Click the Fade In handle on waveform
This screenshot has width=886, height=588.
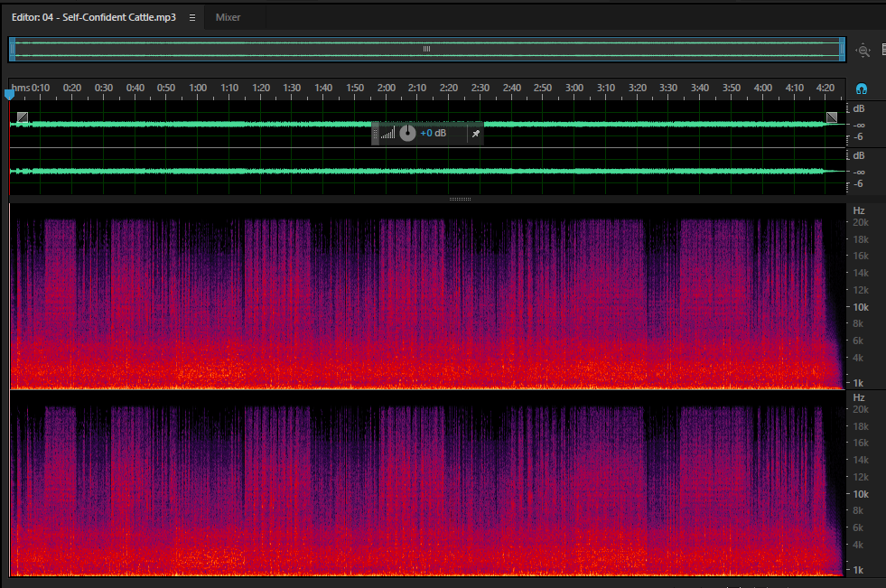tap(23, 117)
